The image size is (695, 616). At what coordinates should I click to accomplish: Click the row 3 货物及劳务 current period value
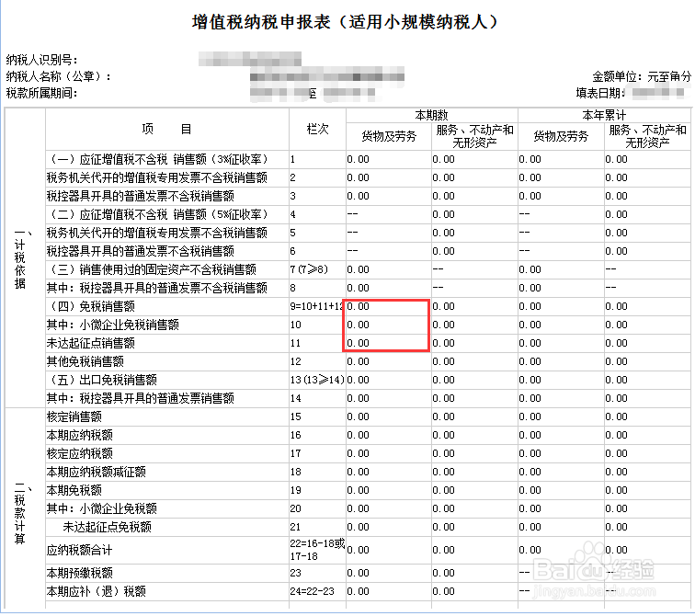click(359, 197)
